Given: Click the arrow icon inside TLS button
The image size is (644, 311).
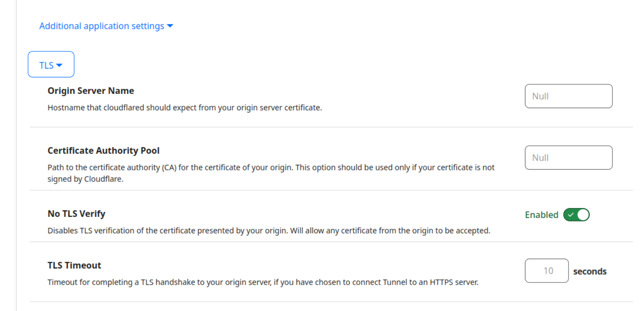Looking at the screenshot, I should pyautogui.click(x=59, y=65).
